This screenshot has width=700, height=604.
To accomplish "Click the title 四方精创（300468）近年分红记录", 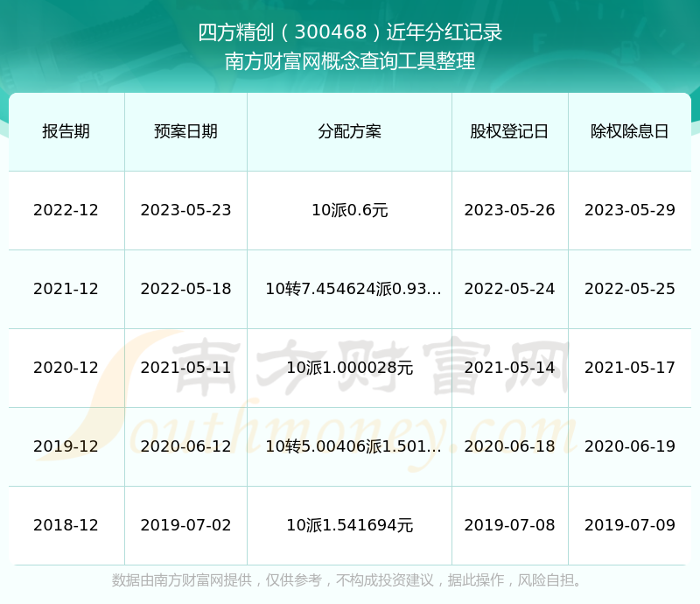I will click(350, 32).
